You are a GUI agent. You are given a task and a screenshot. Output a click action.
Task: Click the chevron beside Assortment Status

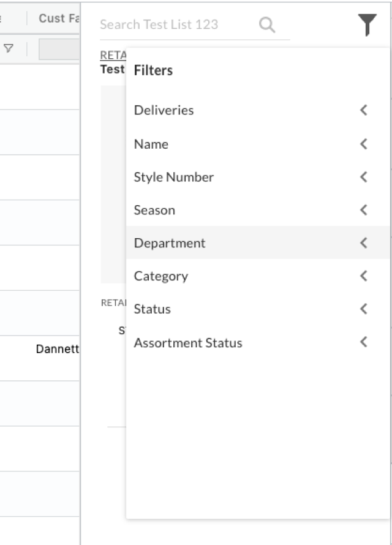[363, 342]
